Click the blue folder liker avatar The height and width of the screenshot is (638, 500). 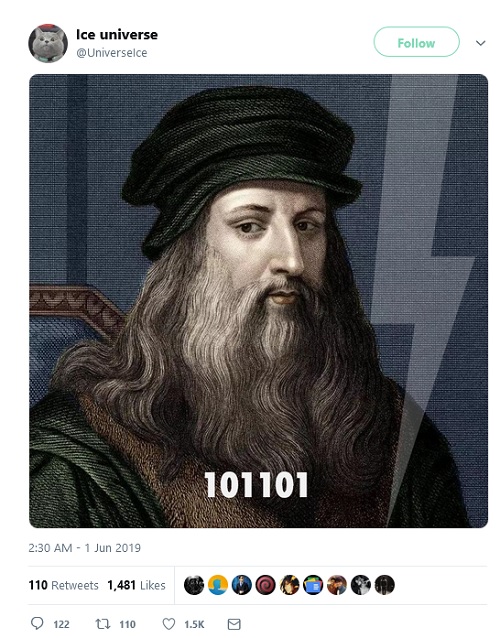coord(313,585)
